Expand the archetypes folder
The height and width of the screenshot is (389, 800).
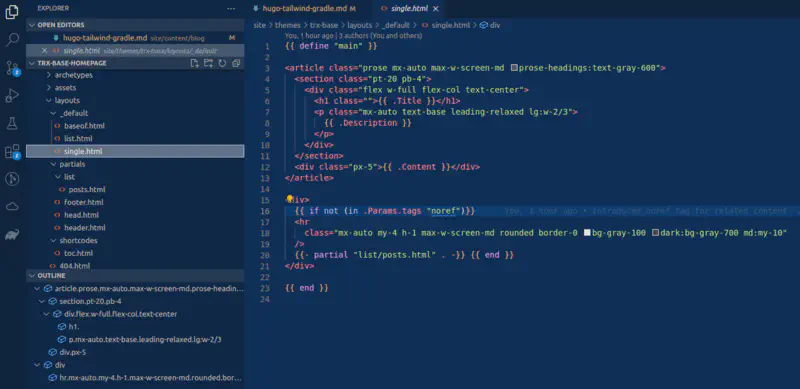pos(48,75)
